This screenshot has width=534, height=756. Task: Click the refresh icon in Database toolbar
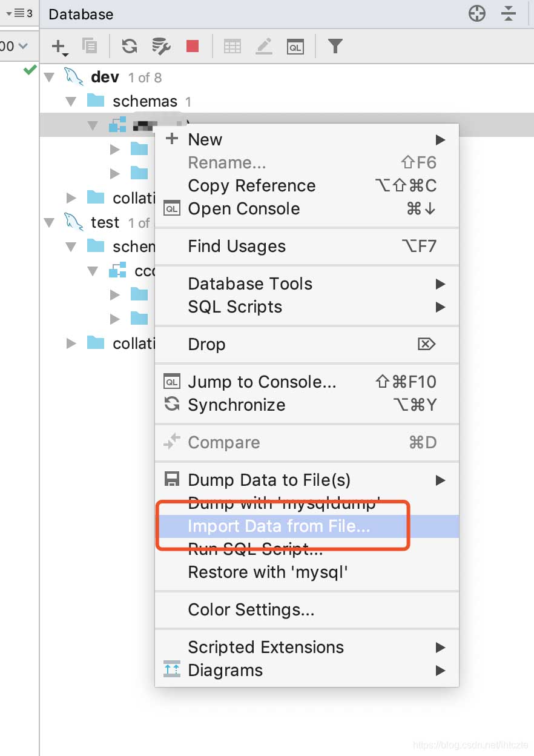click(x=129, y=46)
